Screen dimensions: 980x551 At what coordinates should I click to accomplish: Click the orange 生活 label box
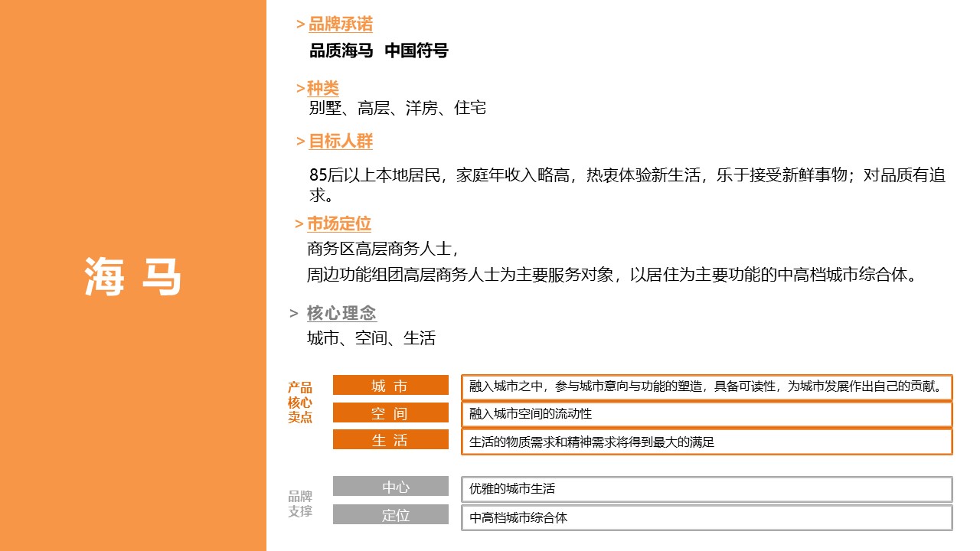pyautogui.click(x=390, y=439)
